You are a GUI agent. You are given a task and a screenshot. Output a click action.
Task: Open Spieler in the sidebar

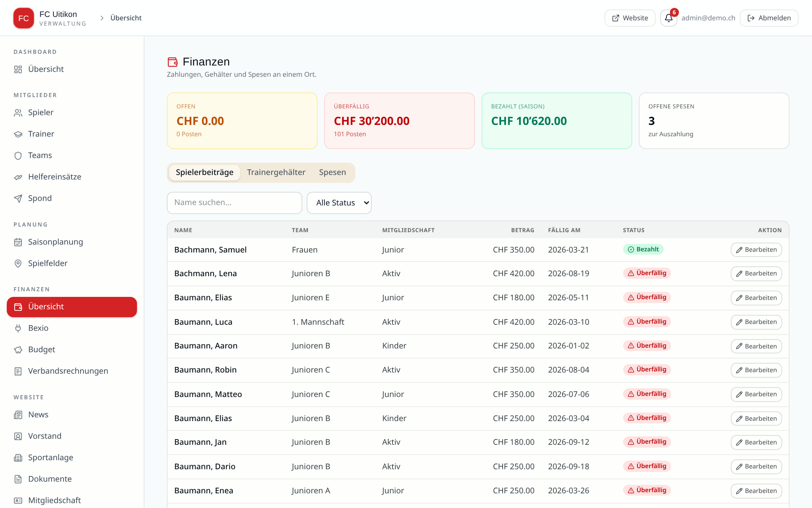click(72, 113)
